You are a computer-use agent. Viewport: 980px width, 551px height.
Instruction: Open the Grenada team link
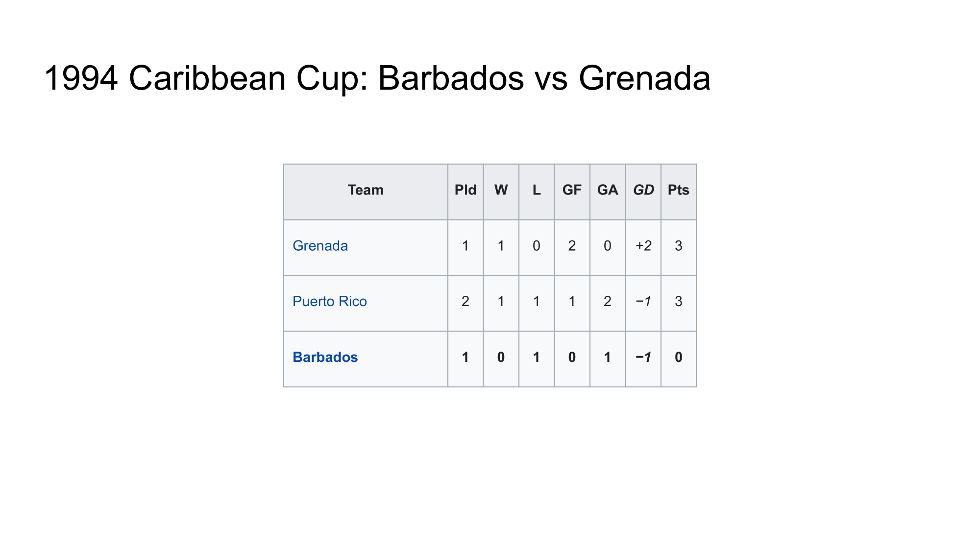(320, 246)
